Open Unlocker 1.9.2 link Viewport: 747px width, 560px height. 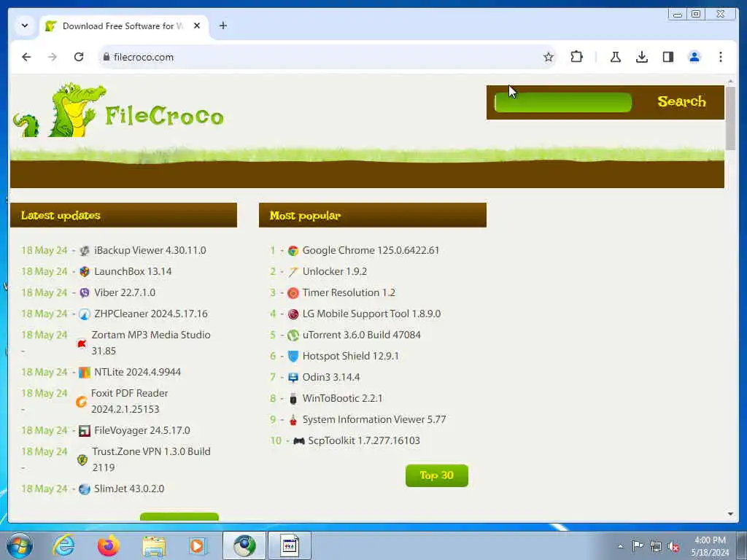pyautogui.click(x=334, y=271)
